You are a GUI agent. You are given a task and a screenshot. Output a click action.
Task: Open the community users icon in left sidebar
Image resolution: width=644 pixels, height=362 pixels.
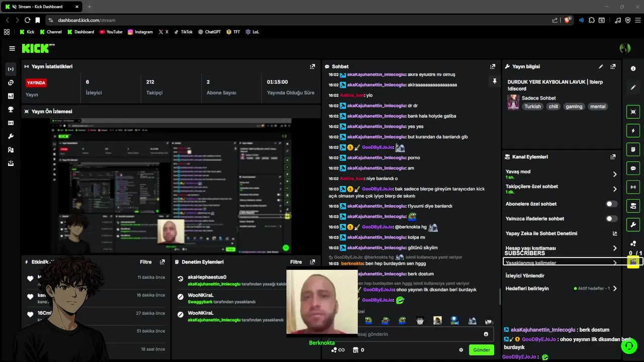[x=11, y=150]
